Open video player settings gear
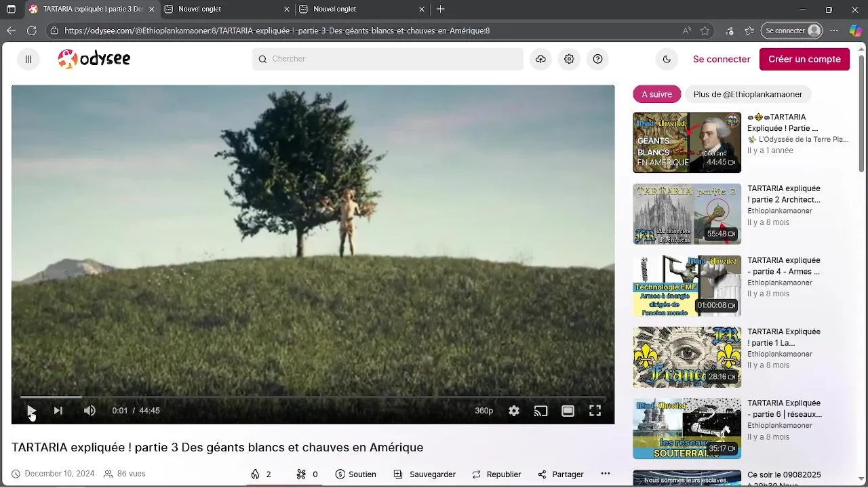 (514, 411)
